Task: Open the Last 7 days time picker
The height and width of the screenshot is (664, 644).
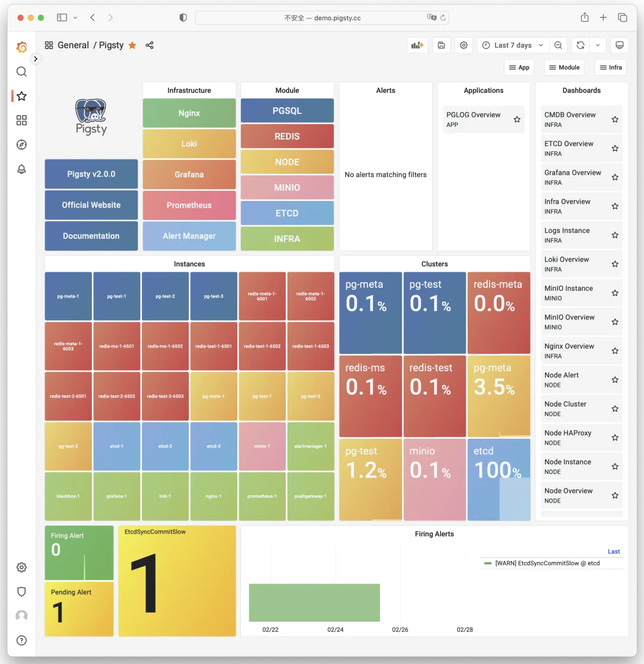Action: [513, 45]
